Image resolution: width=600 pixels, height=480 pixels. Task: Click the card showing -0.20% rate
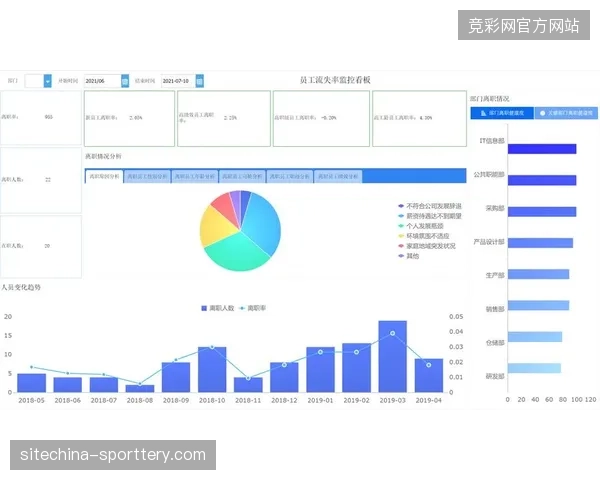[x=321, y=118]
